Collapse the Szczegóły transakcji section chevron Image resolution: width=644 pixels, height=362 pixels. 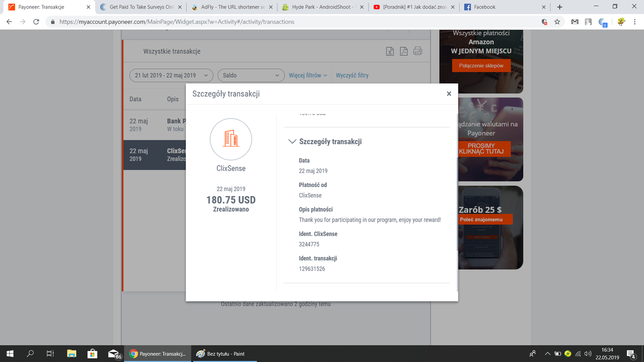291,142
